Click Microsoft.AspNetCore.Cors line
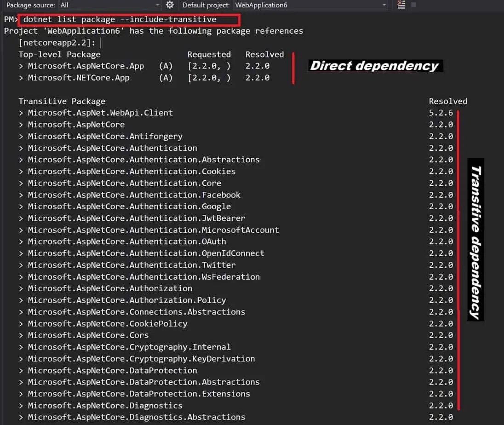504x425 pixels. 84,335
